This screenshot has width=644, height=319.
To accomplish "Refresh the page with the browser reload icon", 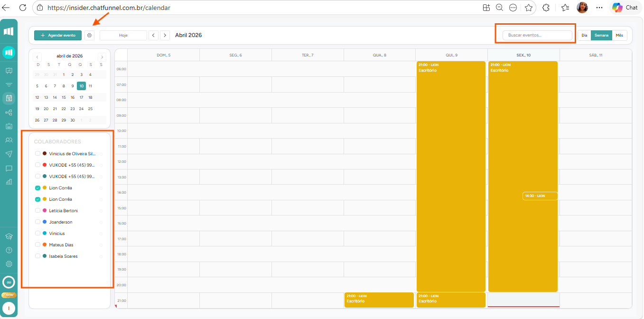I will click(x=22, y=8).
